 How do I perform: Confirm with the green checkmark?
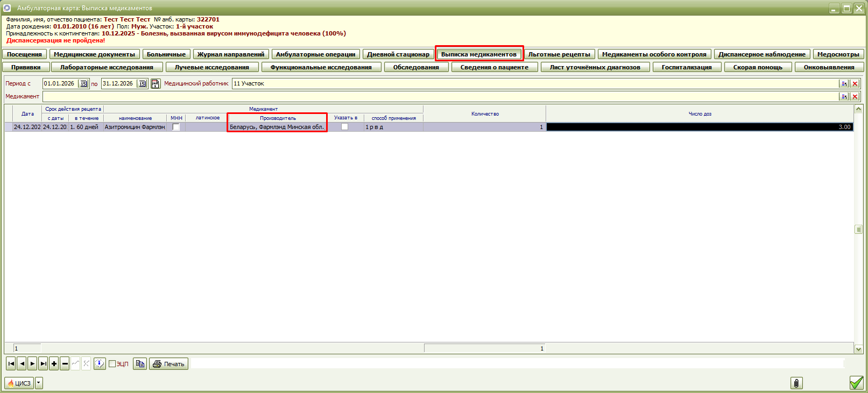coord(856,383)
